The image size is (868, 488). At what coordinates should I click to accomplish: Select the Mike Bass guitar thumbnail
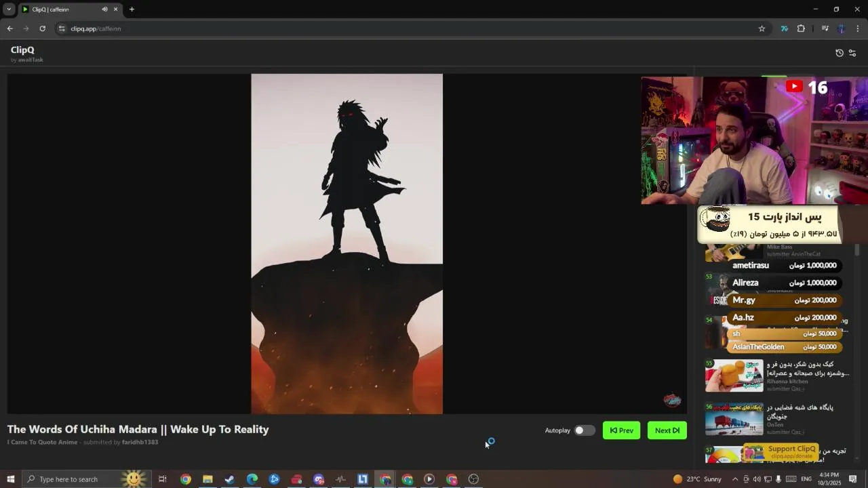[x=734, y=253]
